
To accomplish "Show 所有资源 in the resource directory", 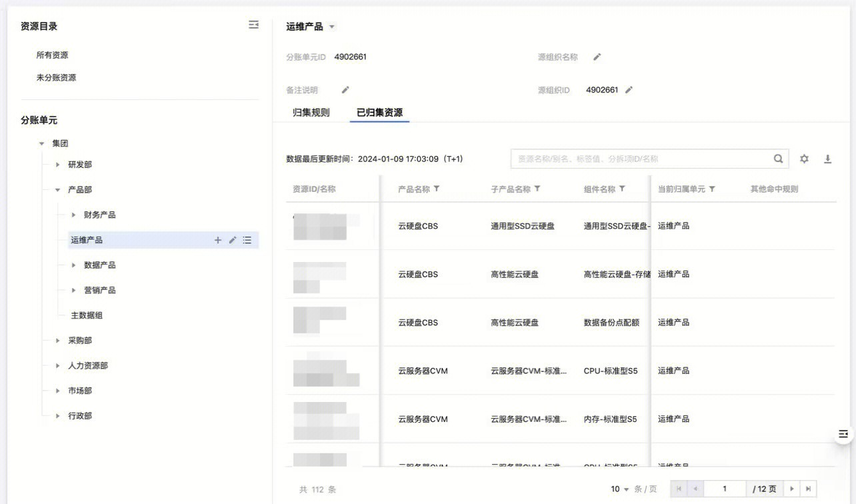I will pos(52,55).
